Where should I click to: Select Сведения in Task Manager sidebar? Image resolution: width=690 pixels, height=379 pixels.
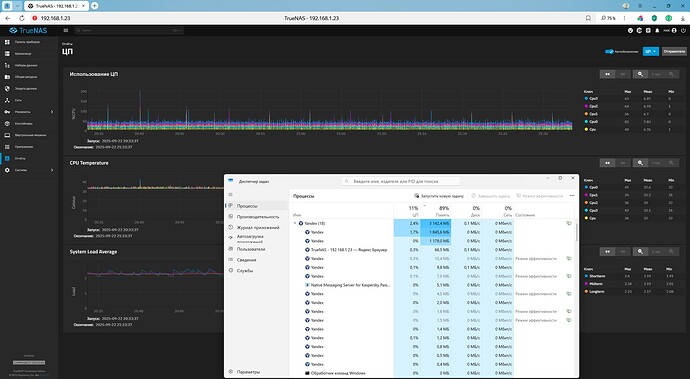257,260
